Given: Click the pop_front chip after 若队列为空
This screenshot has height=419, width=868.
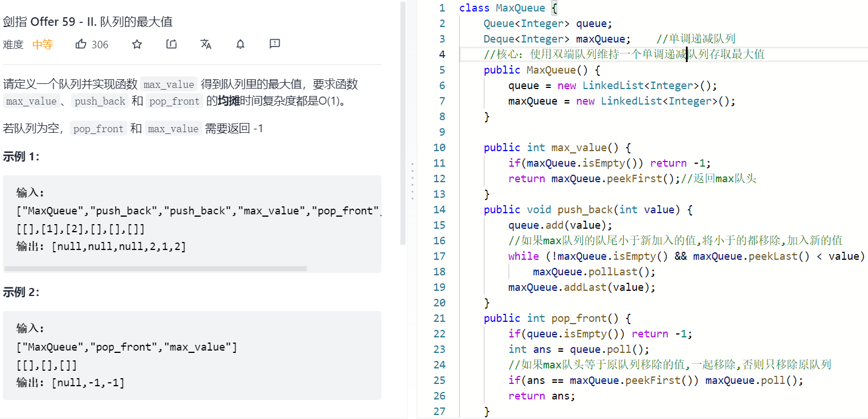Looking at the screenshot, I should (x=98, y=129).
